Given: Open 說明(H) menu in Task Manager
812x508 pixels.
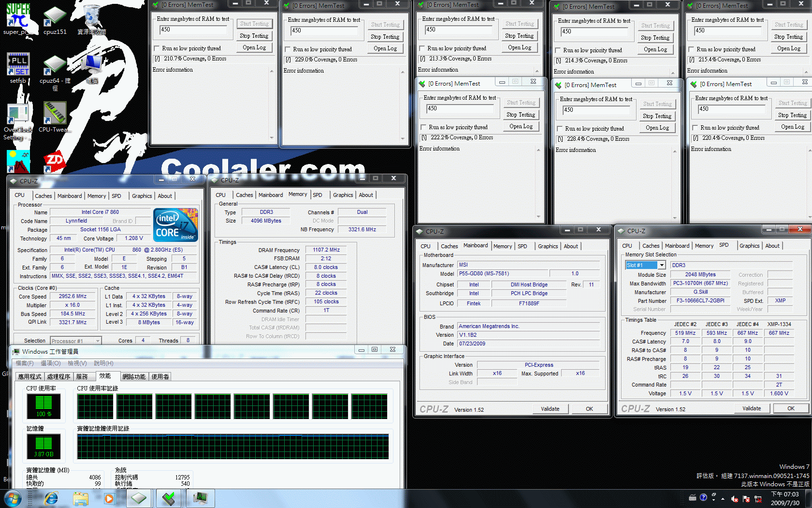Looking at the screenshot, I should (103, 363).
